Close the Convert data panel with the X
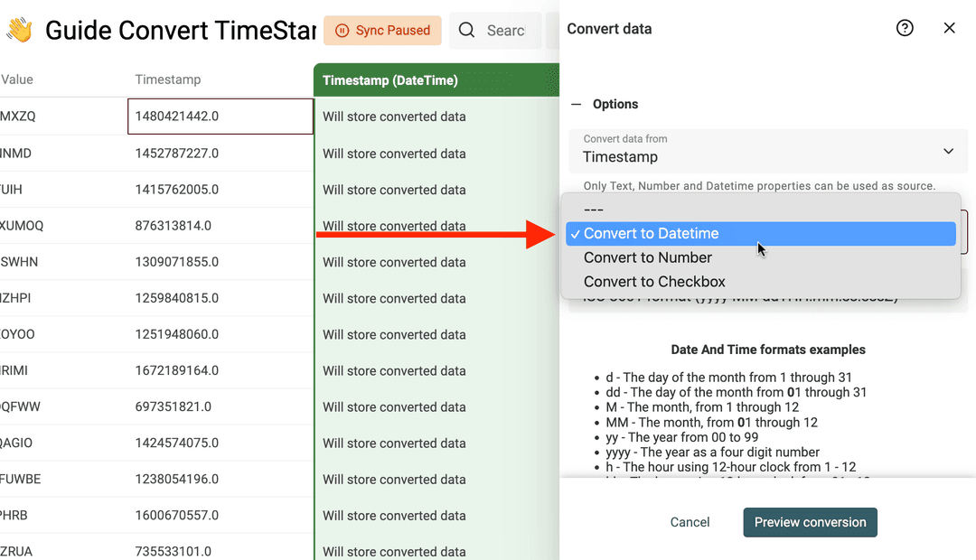This screenshot has width=976, height=560. click(x=949, y=28)
